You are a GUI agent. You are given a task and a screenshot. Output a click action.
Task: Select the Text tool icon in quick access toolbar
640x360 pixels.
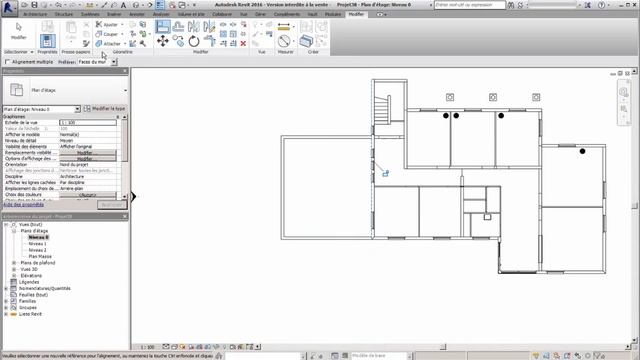[x=124, y=5]
